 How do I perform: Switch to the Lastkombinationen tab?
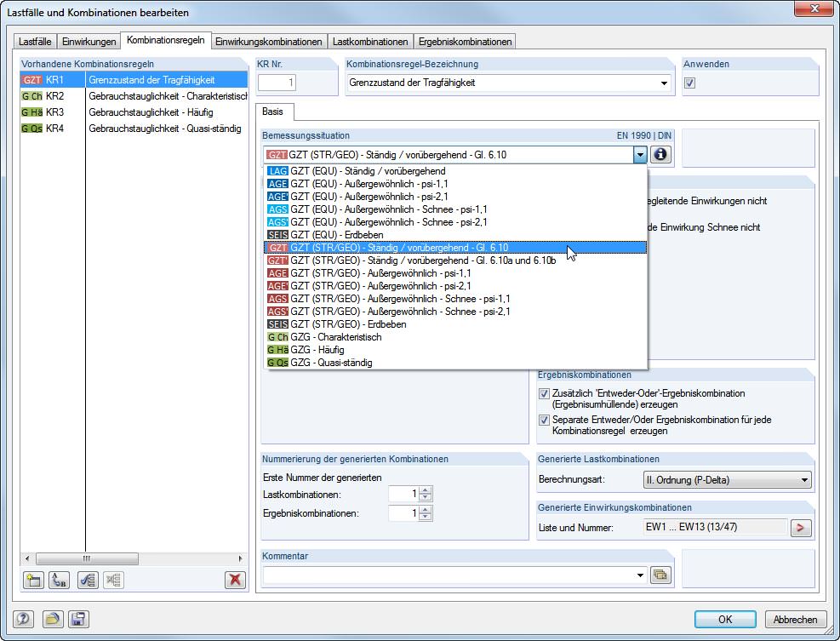369,42
